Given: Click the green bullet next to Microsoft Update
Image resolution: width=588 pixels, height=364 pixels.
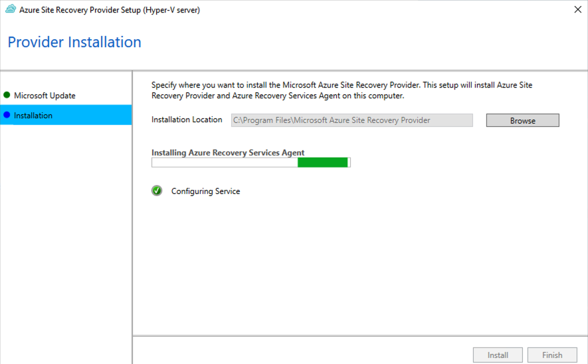Looking at the screenshot, I should 7,95.
